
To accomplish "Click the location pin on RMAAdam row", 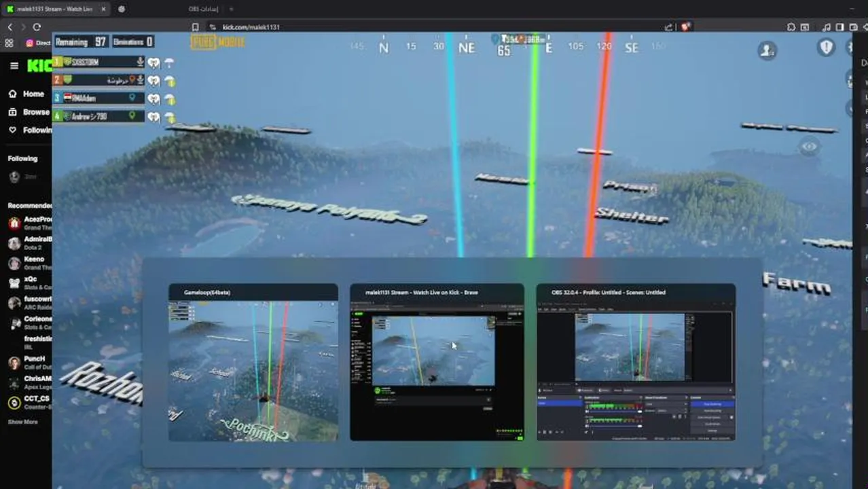I will (132, 98).
